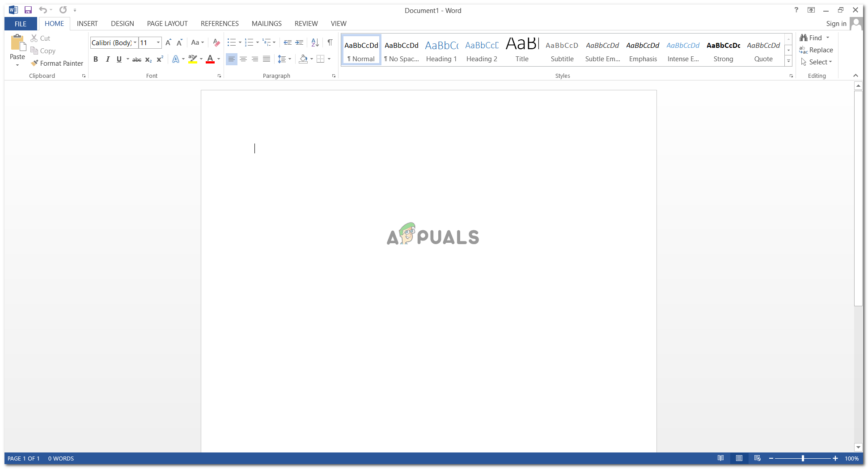Open the FILE tab

21,24
